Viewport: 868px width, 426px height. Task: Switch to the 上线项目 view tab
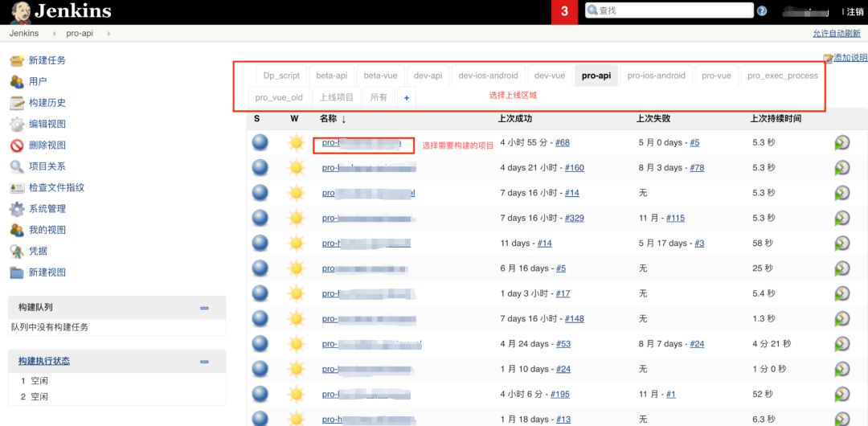tap(337, 97)
